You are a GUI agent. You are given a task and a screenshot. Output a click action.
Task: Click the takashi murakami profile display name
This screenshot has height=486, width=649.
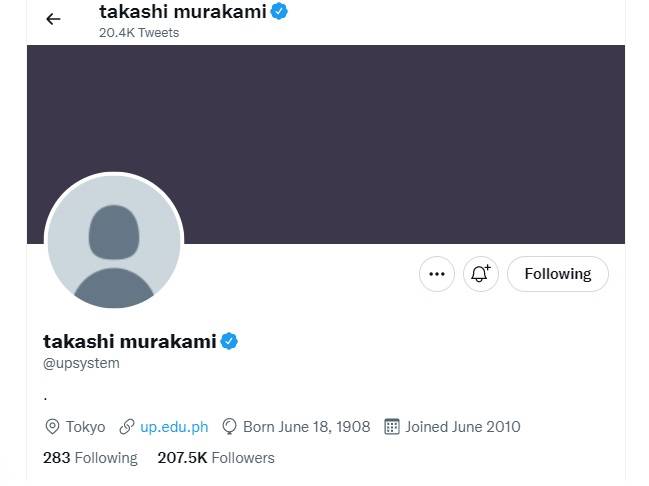click(129, 341)
